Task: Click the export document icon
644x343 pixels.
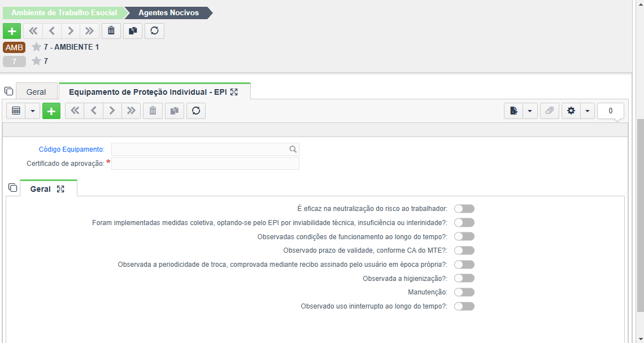Action: tap(514, 111)
